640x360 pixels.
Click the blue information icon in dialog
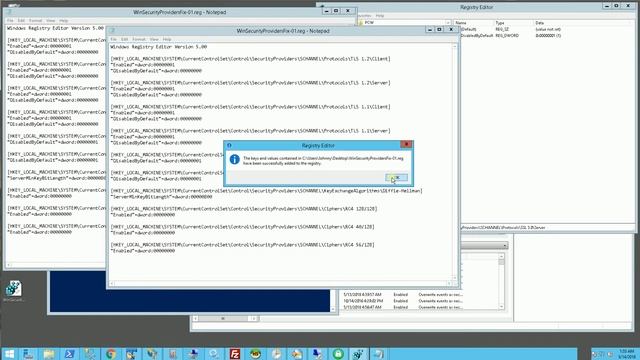(234, 160)
